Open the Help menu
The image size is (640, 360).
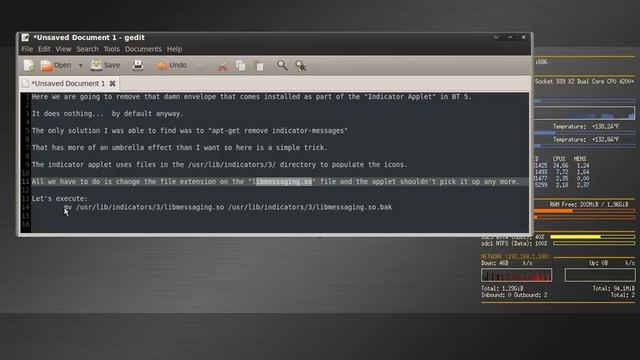[x=174, y=49]
